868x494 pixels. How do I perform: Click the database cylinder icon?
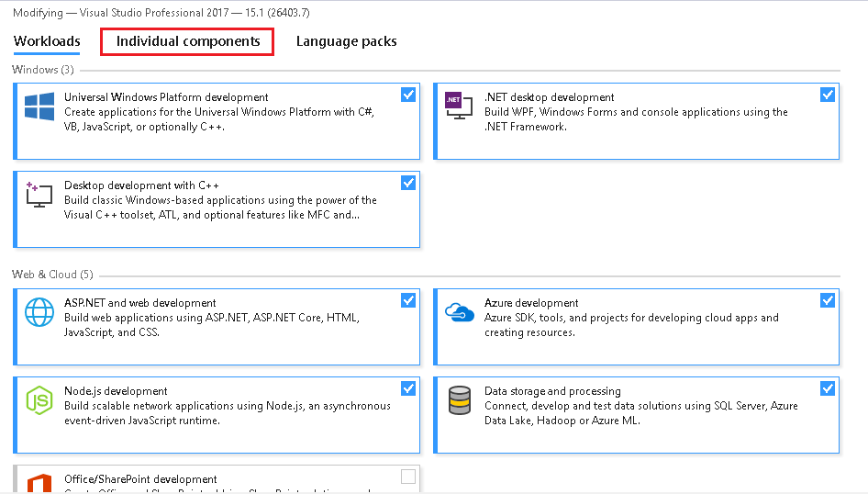[460, 400]
